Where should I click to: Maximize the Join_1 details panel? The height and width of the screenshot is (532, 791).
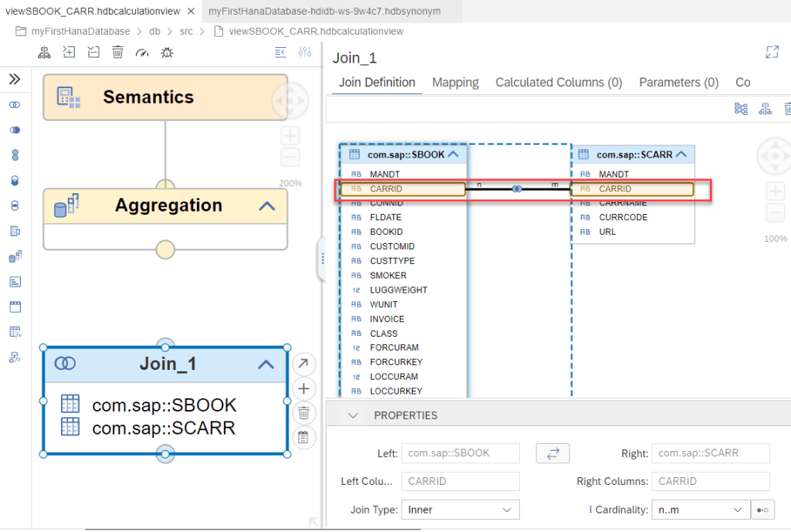(771, 52)
